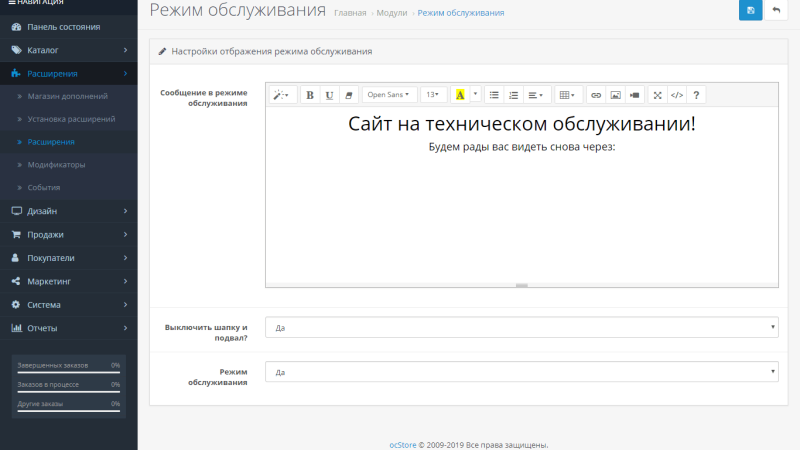800x450 pixels.
Task: Expand the 'Система' sidebar menu
Action: pos(68,305)
